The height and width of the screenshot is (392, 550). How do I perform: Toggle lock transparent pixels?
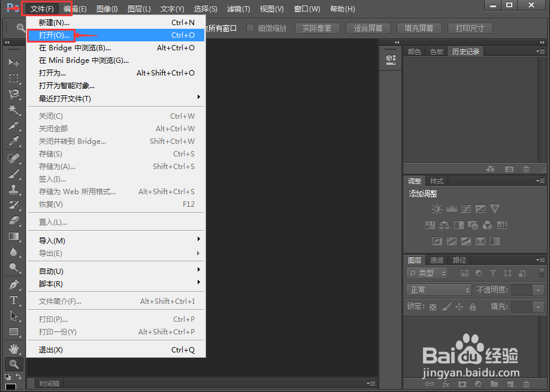433,307
